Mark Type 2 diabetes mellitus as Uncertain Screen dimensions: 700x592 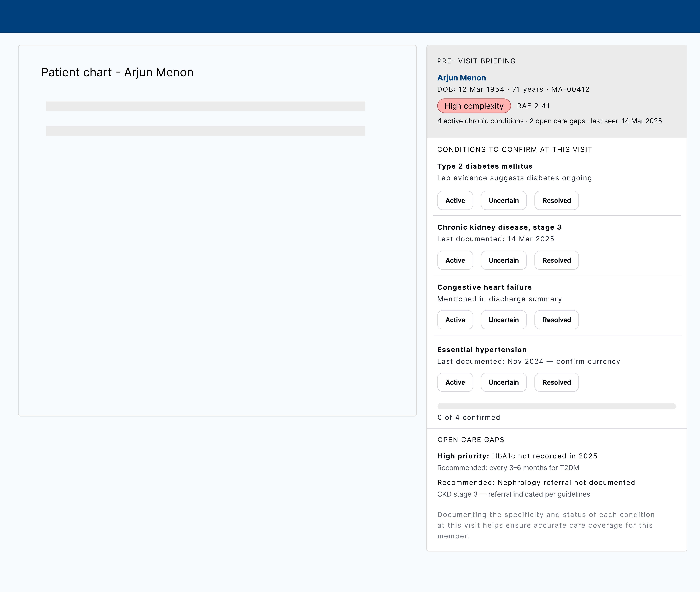click(x=503, y=200)
